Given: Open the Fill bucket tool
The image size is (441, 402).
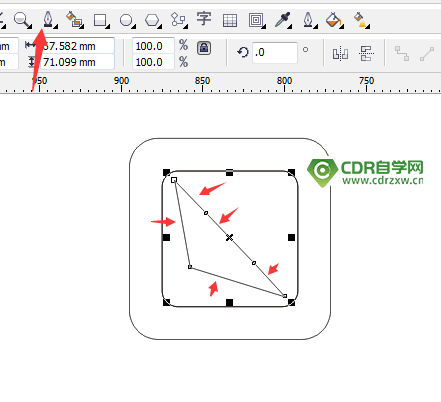Looking at the screenshot, I should click(x=334, y=20).
